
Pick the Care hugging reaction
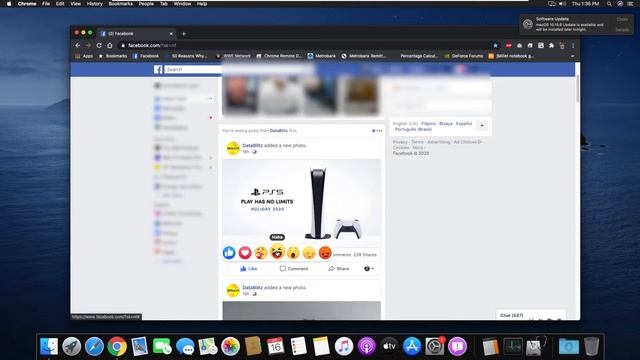click(261, 253)
